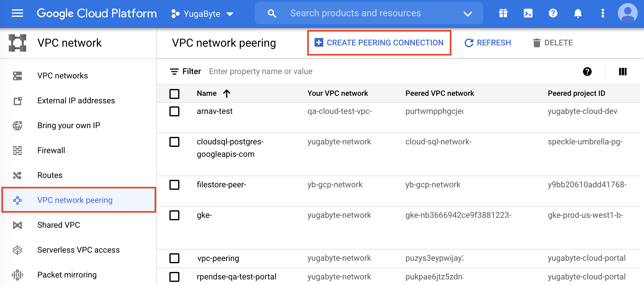Check the arnav-test row checkbox

pyautogui.click(x=175, y=111)
